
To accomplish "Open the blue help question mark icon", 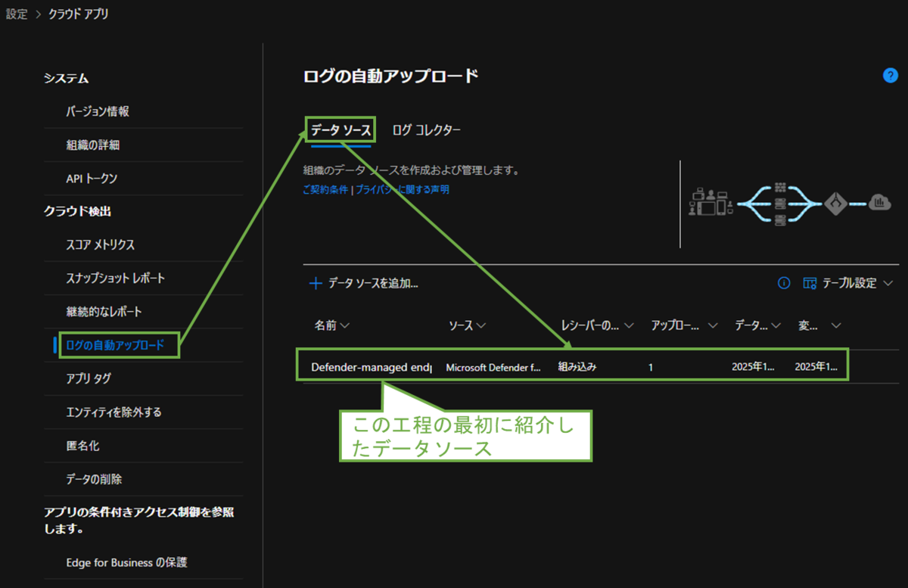I will (x=890, y=76).
